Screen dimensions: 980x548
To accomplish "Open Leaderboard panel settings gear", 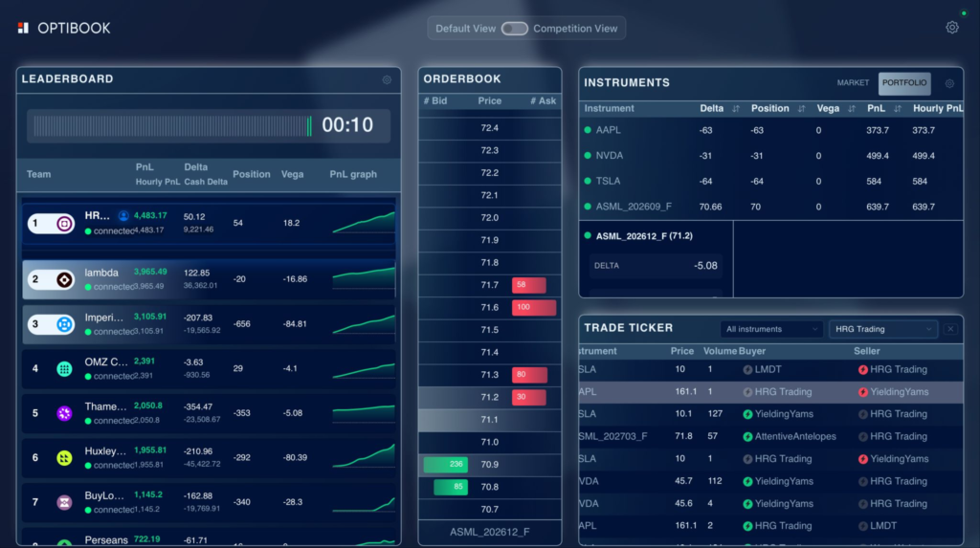I will (x=387, y=80).
